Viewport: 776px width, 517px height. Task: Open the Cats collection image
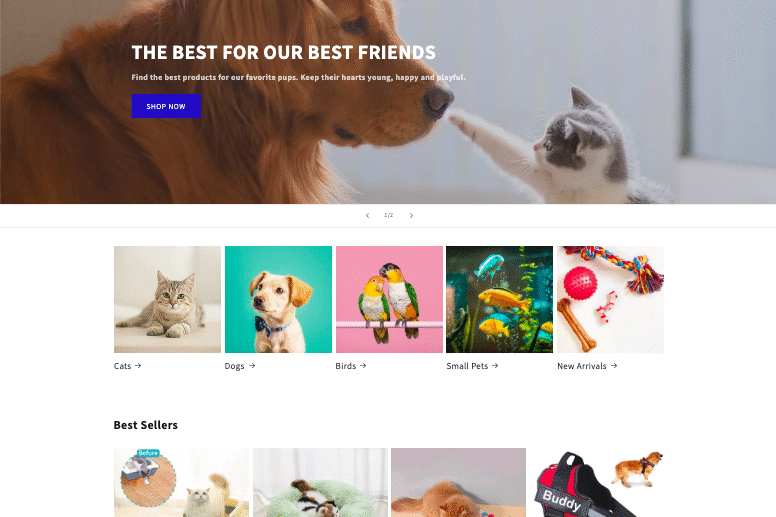tap(167, 299)
